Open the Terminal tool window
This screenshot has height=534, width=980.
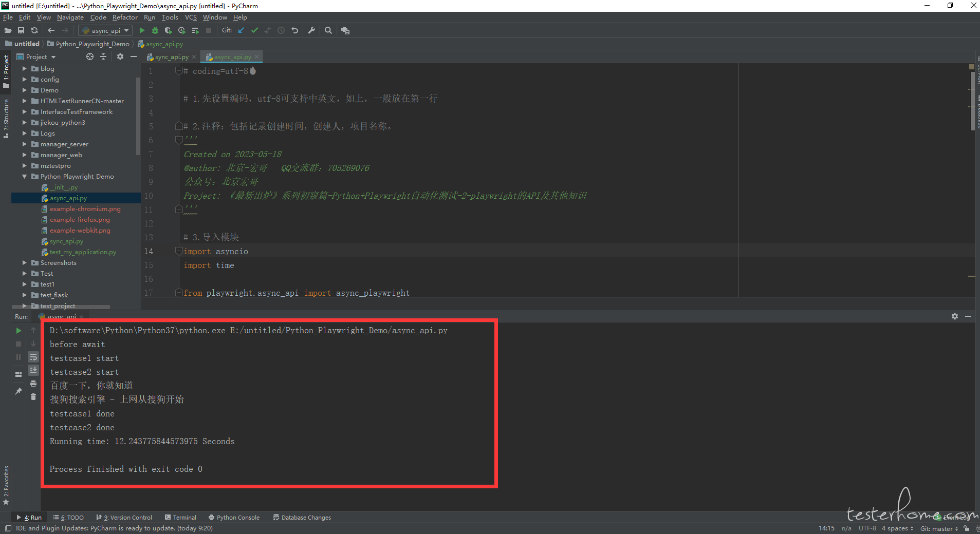pos(180,518)
